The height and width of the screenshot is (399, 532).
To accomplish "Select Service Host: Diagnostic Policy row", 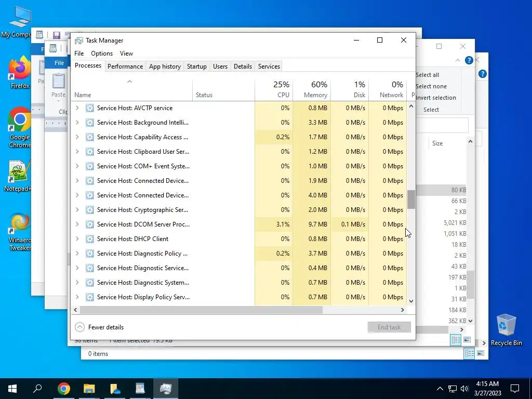I will click(x=239, y=254).
